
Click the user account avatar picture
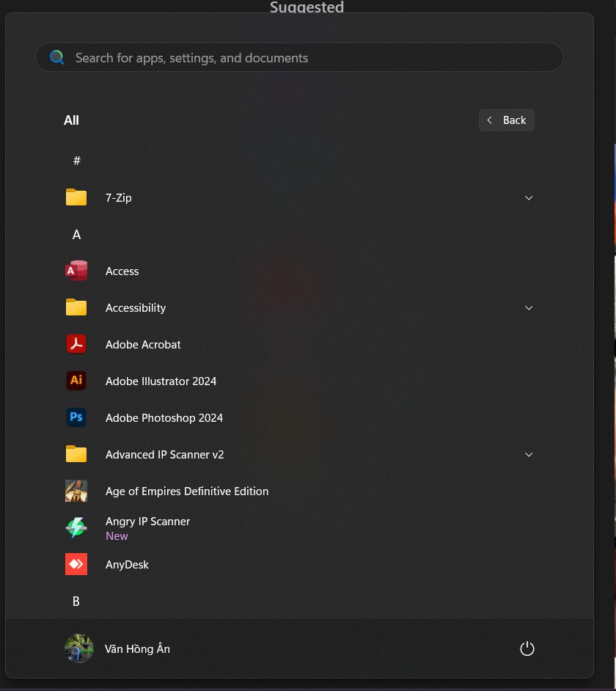(x=78, y=648)
